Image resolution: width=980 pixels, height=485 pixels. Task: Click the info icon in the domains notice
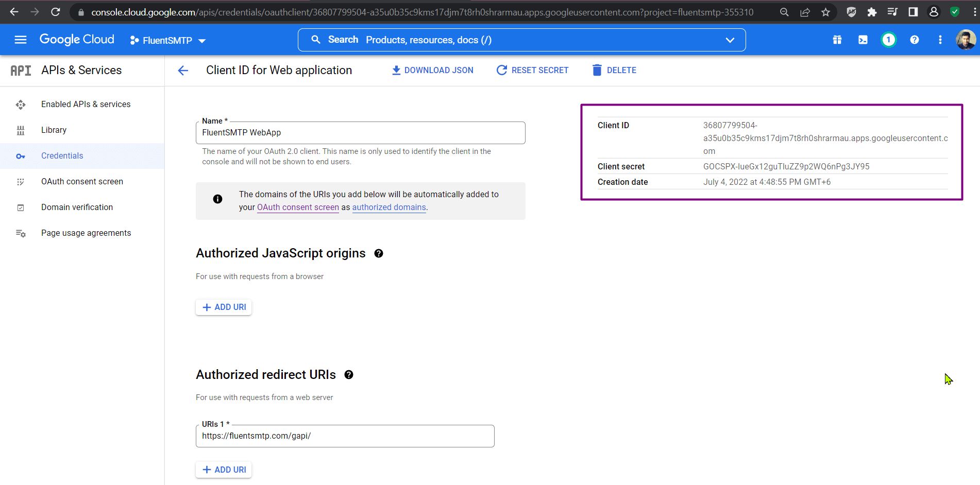coord(218,199)
